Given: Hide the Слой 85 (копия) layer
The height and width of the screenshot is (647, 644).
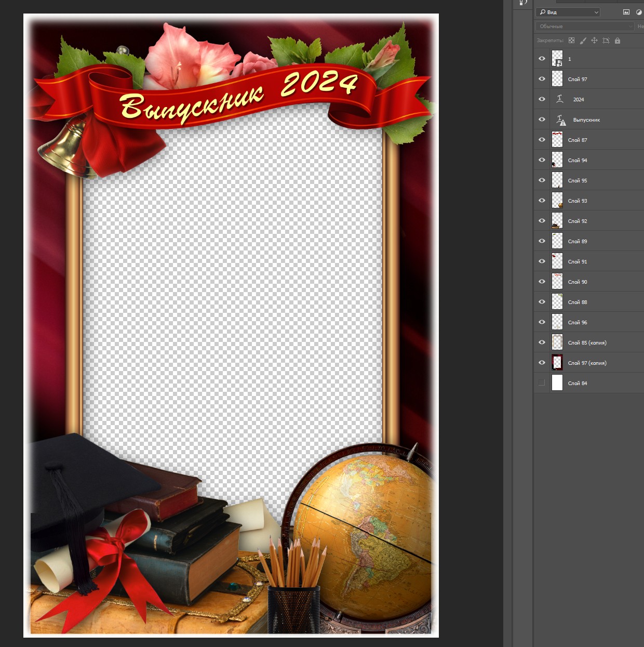Looking at the screenshot, I should pyautogui.click(x=542, y=342).
